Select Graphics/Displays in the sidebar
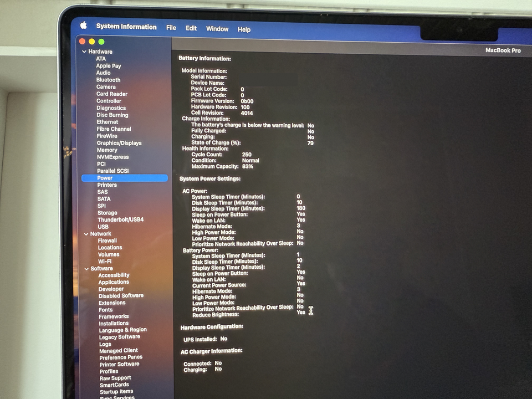The image size is (532, 399). click(119, 143)
